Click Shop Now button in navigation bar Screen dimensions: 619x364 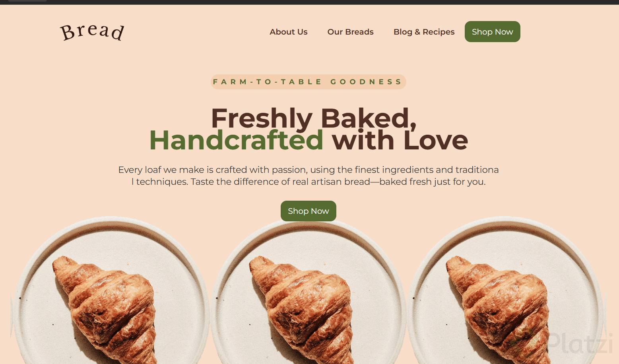pos(492,32)
